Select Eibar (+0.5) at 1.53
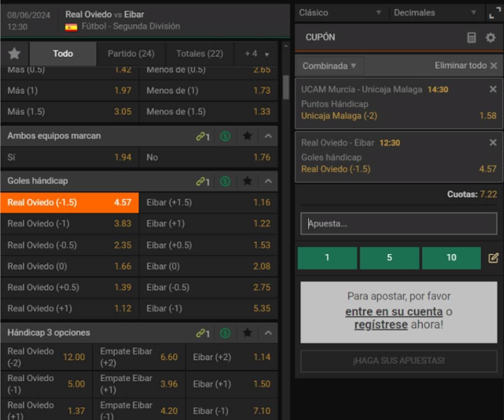The image size is (504, 420). [209, 245]
